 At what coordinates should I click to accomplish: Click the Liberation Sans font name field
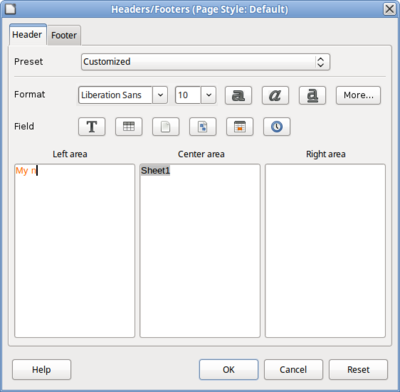click(115, 95)
